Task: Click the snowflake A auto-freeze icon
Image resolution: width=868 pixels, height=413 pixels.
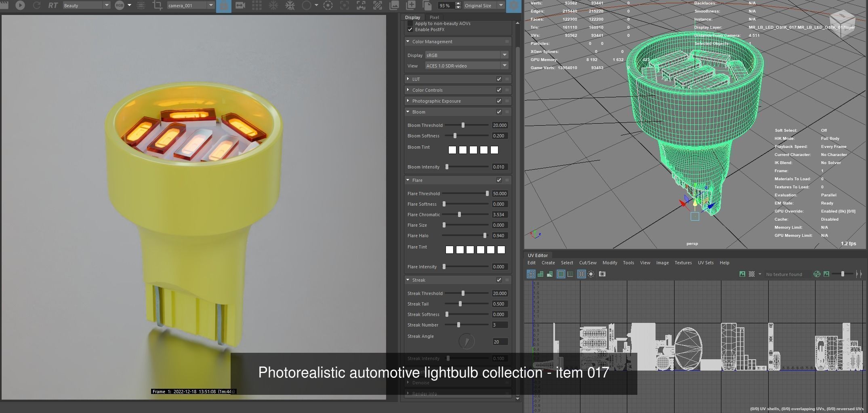Action: [290, 5]
